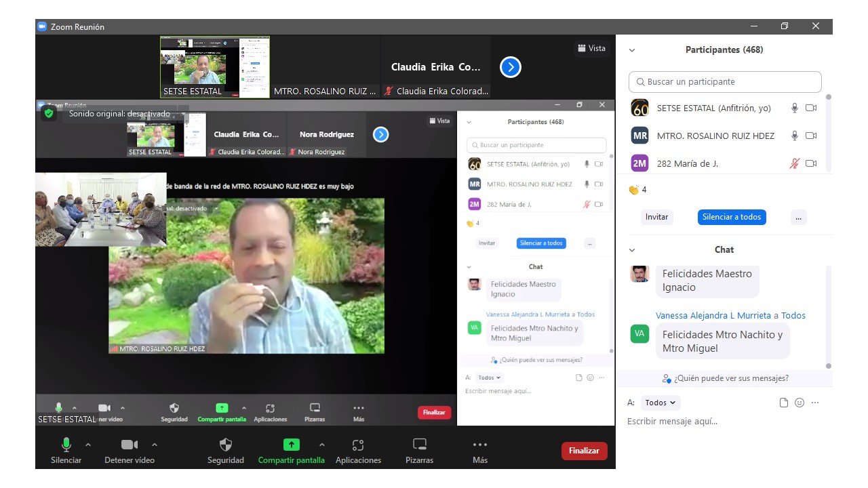Click Aplicaciones icon in inner shared toolbar
The height and width of the screenshot is (488, 868).
270,408
